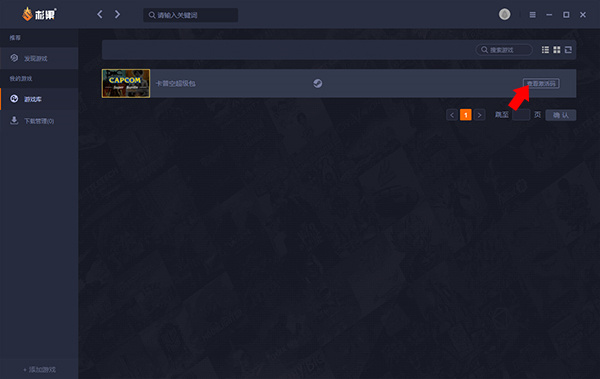Go to previous page in pagination
This screenshot has width=600, height=379.
coord(452,115)
